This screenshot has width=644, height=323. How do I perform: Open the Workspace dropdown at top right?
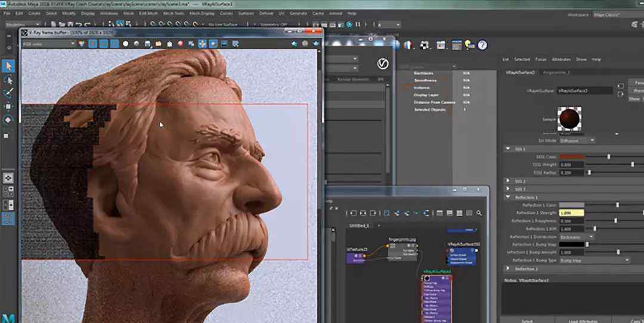pos(618,15)
